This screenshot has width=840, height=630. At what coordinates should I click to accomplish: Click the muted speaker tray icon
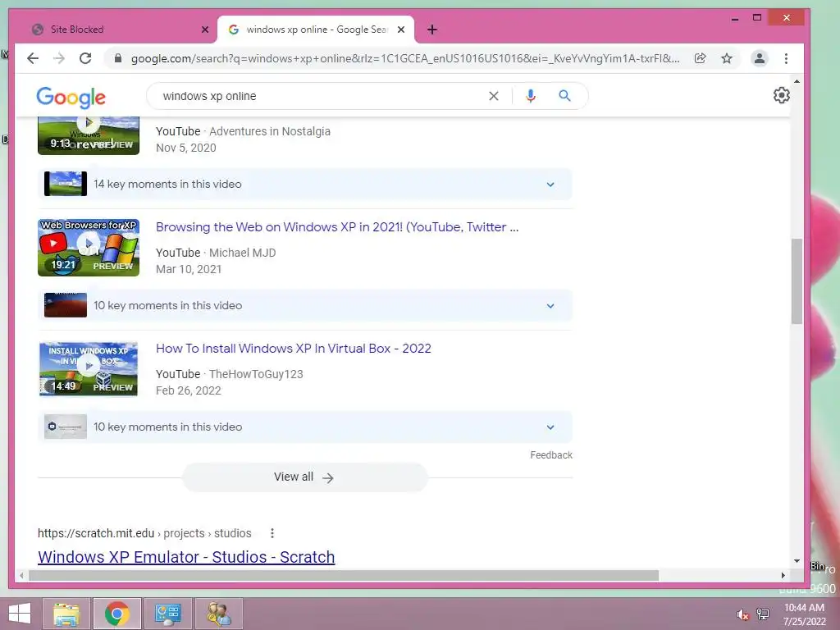(x=742, y=614)
